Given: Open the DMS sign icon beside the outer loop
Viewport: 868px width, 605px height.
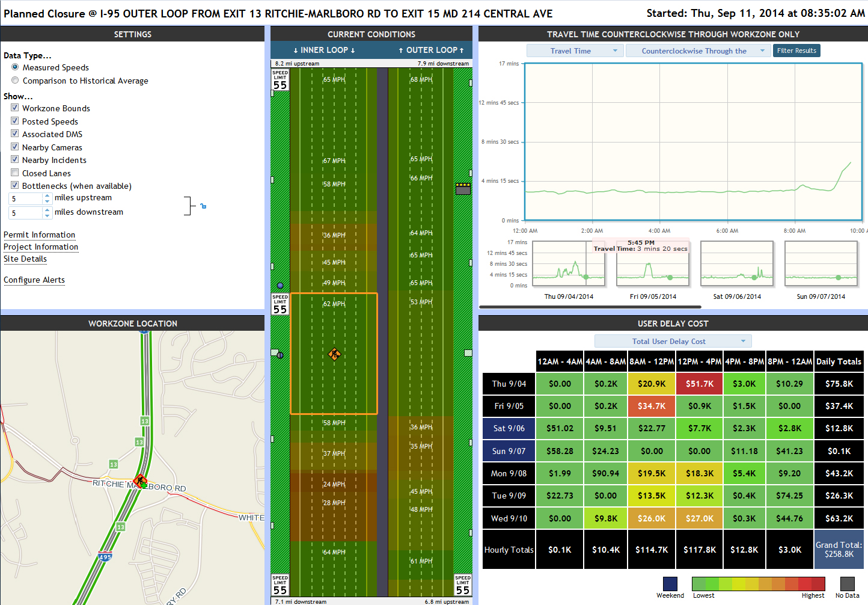Looking at the screenshot, I should [x=463, y=189].
